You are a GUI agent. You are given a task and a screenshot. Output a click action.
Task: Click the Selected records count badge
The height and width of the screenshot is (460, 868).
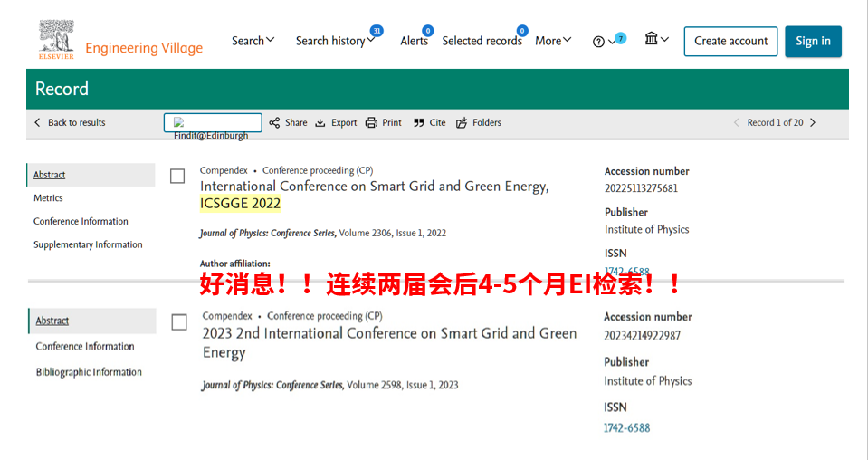[x=522, y=31]
